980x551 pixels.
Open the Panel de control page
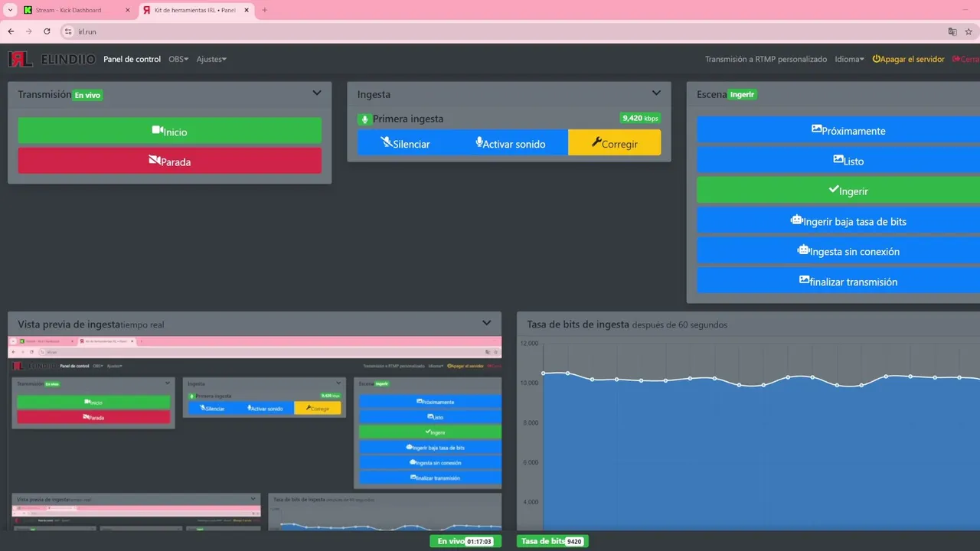[x=132, y=59]
